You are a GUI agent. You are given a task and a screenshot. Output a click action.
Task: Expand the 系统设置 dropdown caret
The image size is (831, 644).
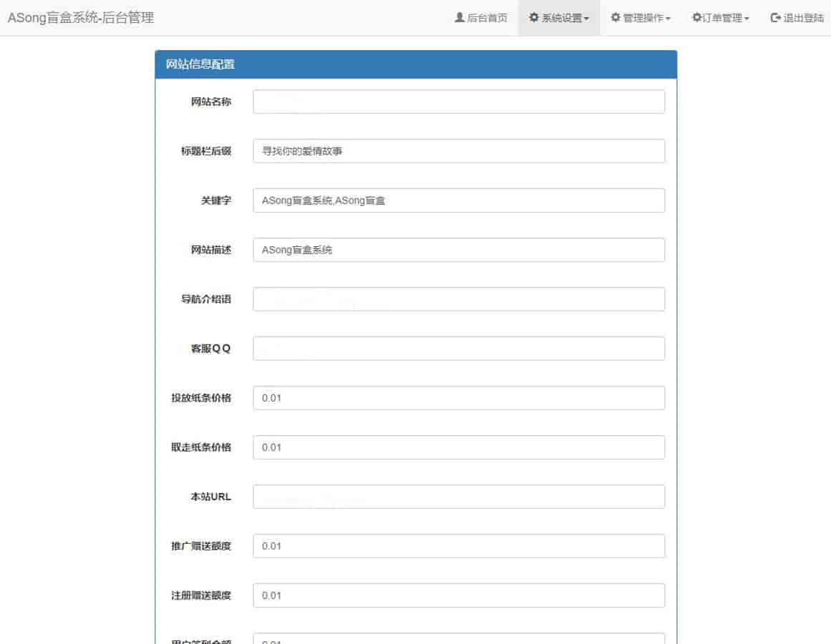pos(586,19)
